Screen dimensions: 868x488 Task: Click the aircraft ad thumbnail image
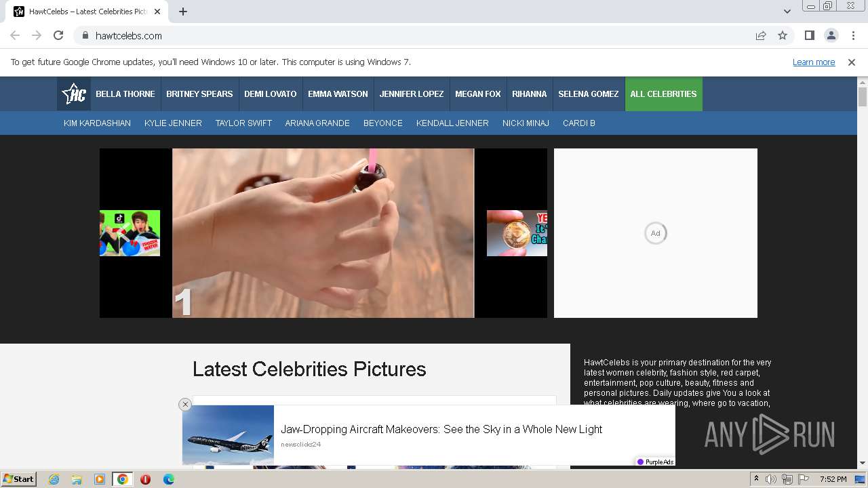click(229, 436)
